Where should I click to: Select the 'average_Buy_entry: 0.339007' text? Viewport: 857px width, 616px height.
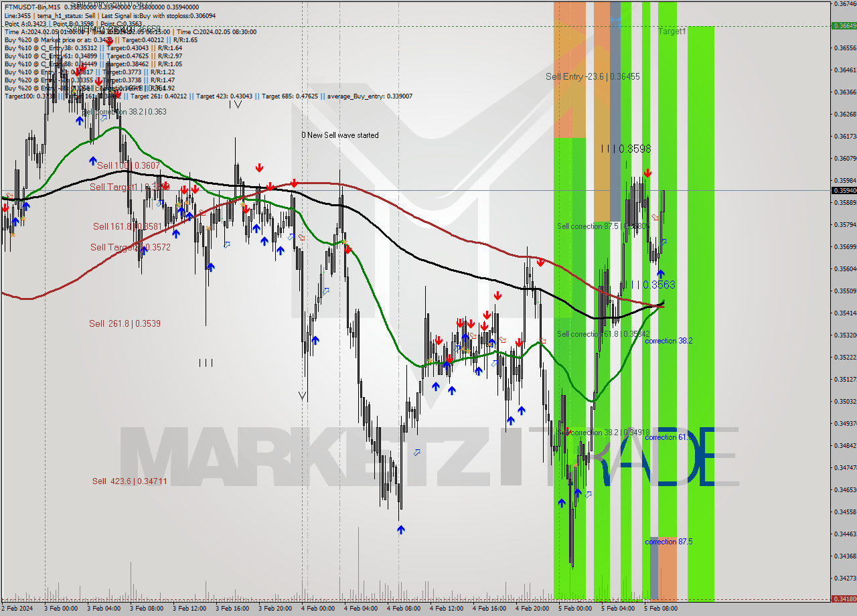pos(370,96)
